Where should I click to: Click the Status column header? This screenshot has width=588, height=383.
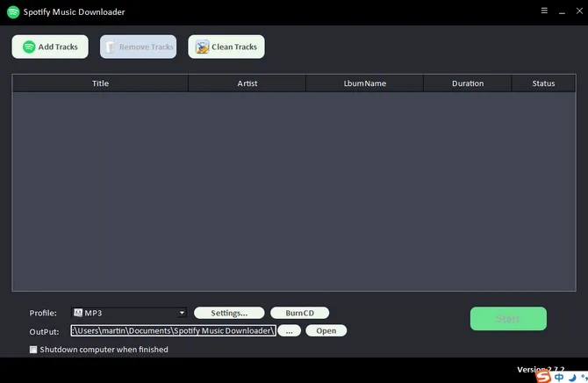point(543,83)
